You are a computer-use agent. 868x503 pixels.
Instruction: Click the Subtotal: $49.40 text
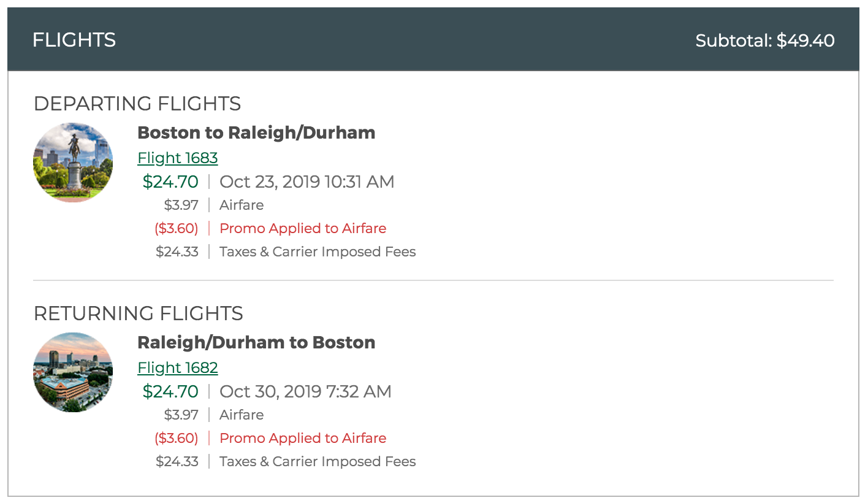coord(765,40)
